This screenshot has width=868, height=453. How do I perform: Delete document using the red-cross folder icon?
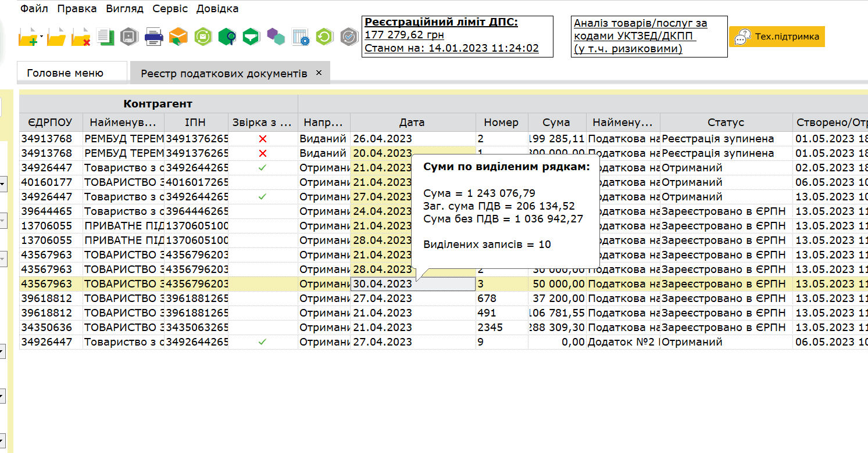point(81,38)
